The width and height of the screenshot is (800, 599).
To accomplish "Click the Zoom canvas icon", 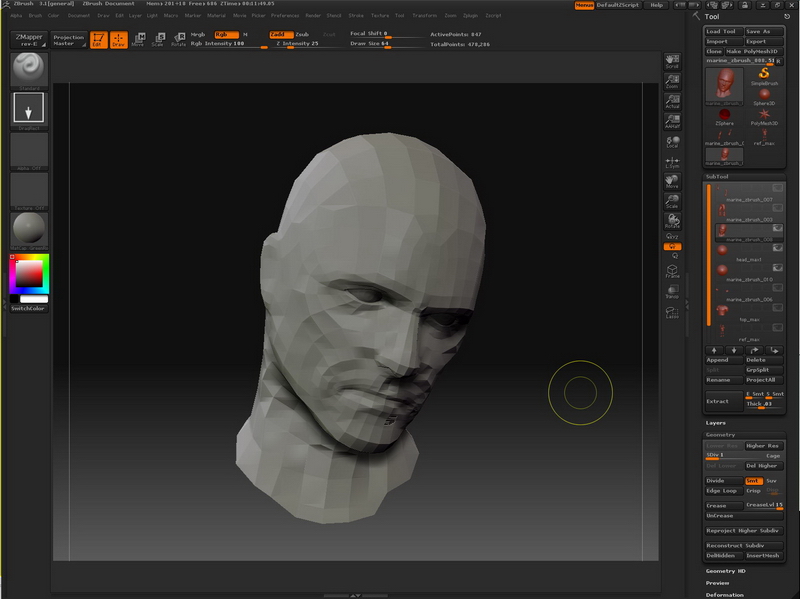I will (x=672, y=82).
